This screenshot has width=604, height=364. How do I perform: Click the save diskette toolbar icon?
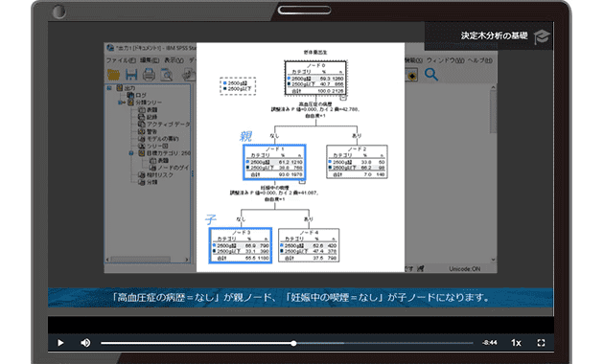[x=131, y=75]
